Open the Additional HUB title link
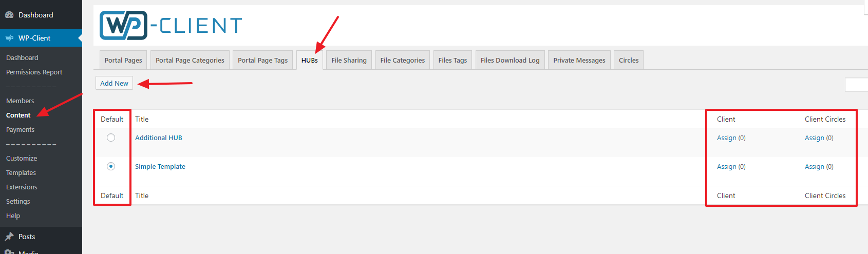 159,138
